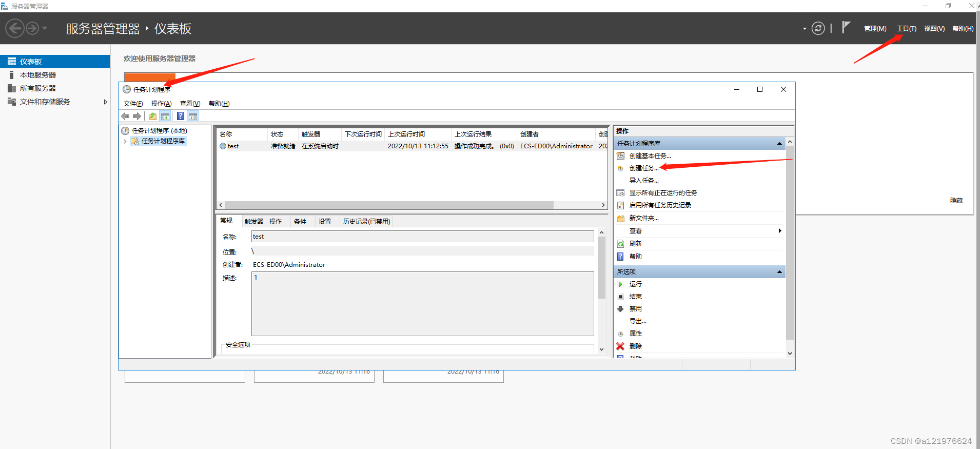Collapse the 所选项 actions section
The width and height of the screenshot is (980, 449).
[x=779, y=272]
